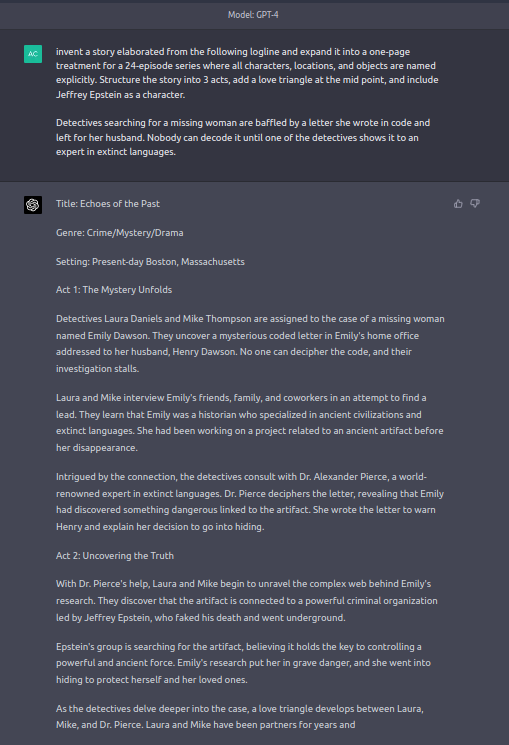Click paragraph beginning 'As the detectives delve'
The image size is (509, 745).
(240, 716)
